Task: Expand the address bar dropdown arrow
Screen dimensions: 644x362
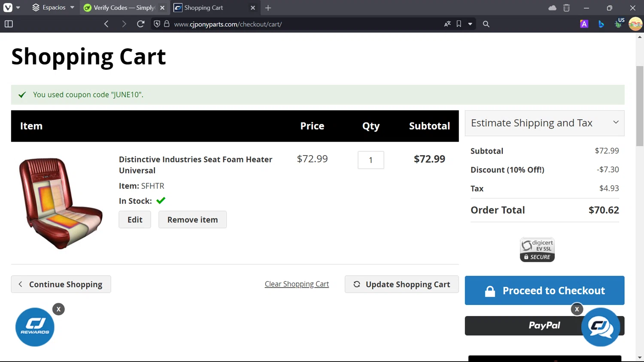Action: 470,24
